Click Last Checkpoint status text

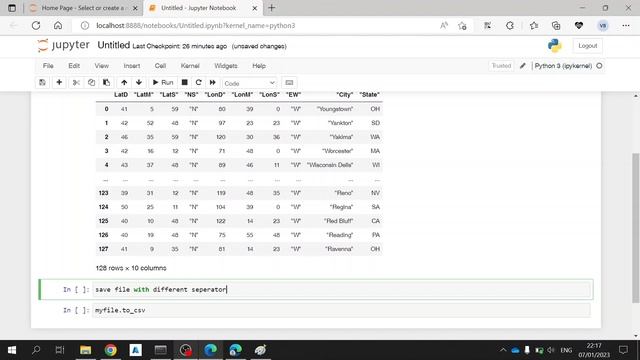point(180,46)
